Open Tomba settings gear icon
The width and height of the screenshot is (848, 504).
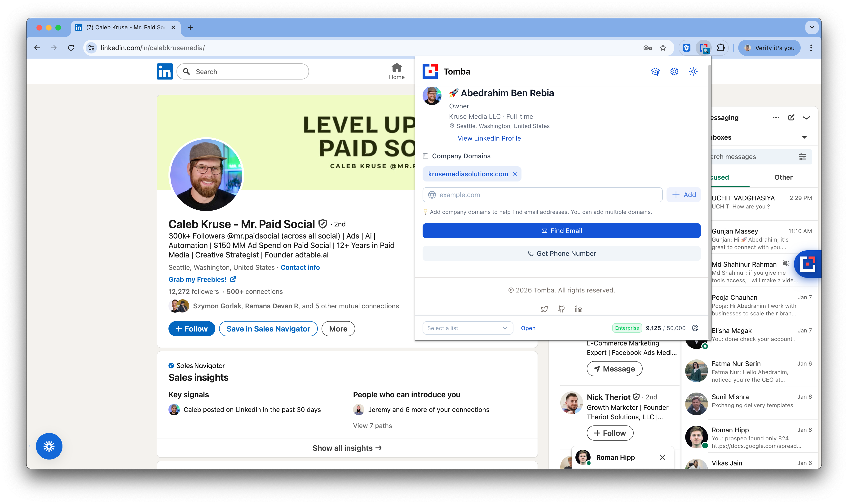[674, 72]
